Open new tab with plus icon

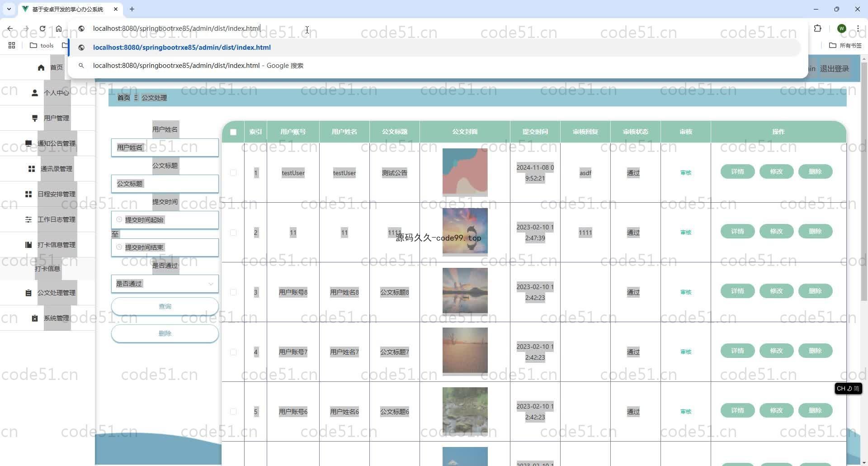(x=132, y=9)
